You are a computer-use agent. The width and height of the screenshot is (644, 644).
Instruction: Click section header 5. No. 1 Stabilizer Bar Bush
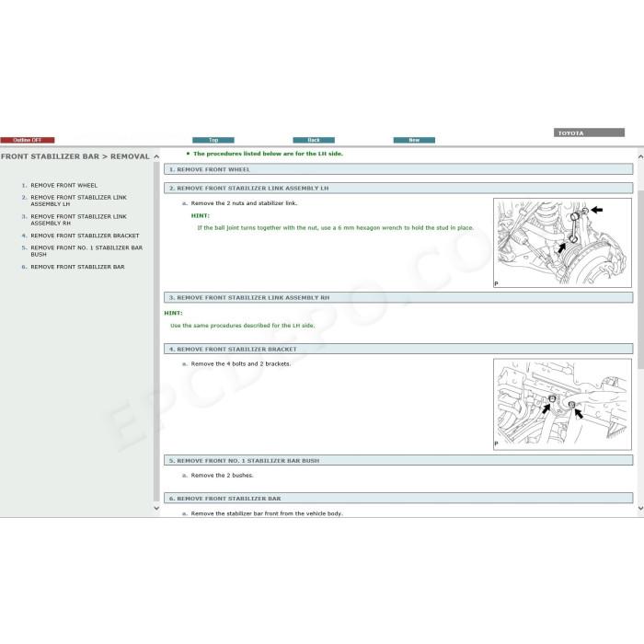(x=398, y=460)
